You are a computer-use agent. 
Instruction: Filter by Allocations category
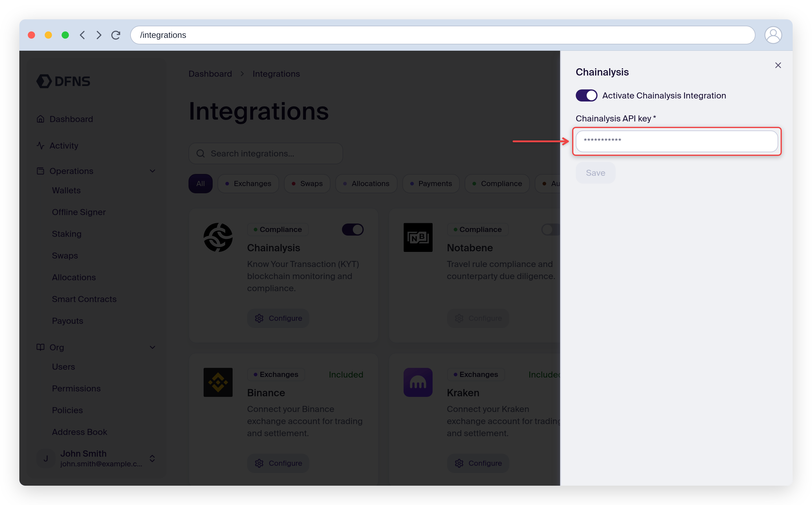[x=366, y=183]
